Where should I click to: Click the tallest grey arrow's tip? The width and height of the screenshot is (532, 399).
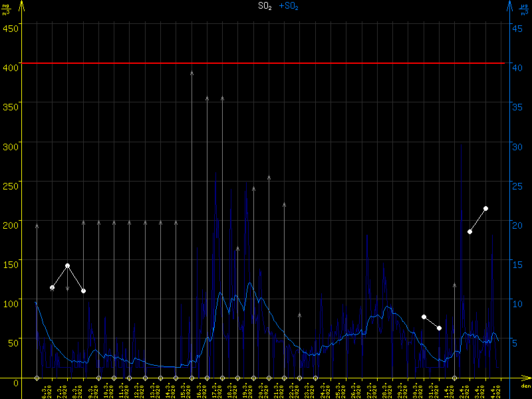(x=192, y=72)
